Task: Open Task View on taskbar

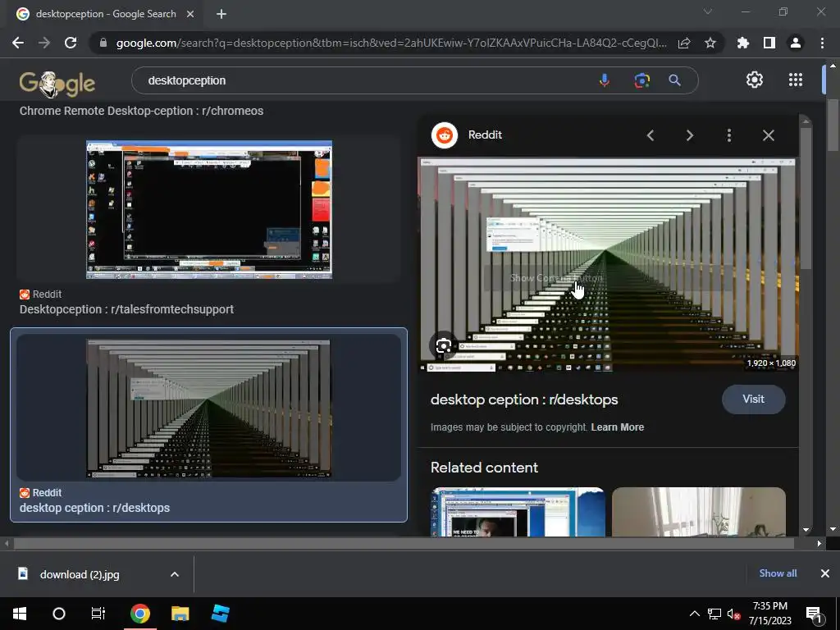Action: point(98,614)
